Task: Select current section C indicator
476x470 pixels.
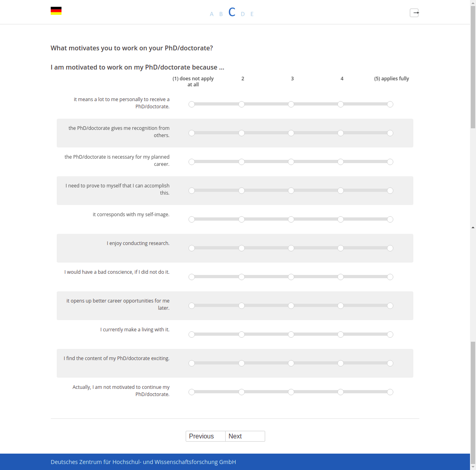Action: coord(232,12)
